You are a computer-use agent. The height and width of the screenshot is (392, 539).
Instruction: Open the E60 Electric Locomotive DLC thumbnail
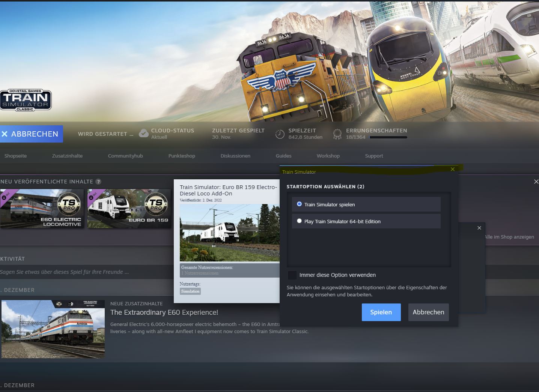click(42, 209)
